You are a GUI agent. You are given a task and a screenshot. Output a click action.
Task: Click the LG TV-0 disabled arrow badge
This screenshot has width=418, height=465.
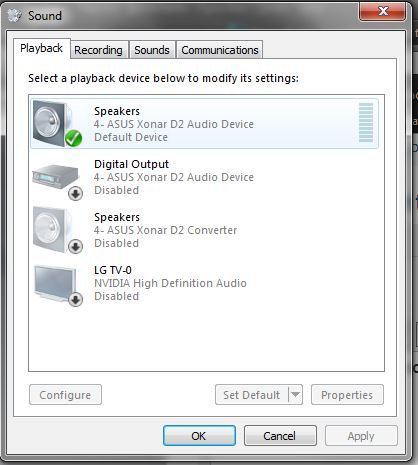coord(76,300)
